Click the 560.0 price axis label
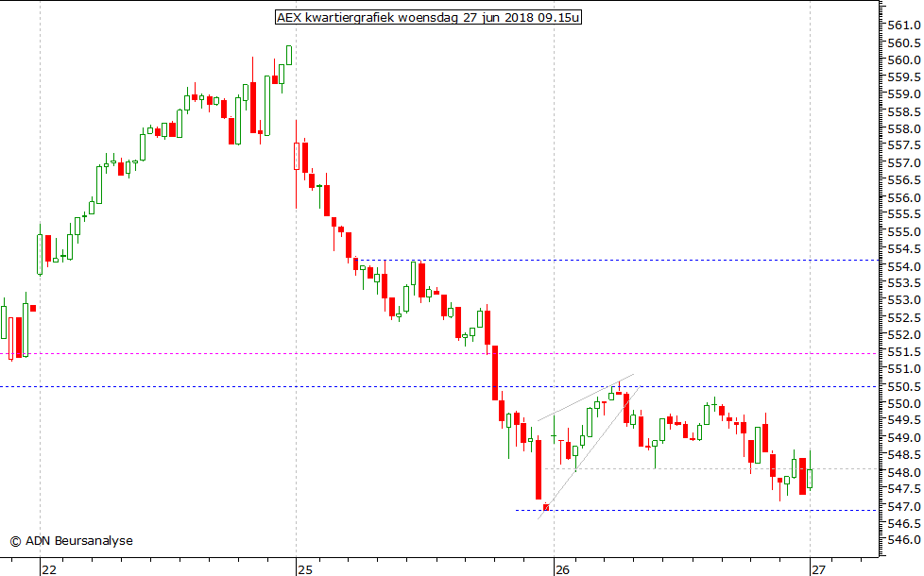Image resolution: width=924 pixels, height=576 pixels. [904, 60]
